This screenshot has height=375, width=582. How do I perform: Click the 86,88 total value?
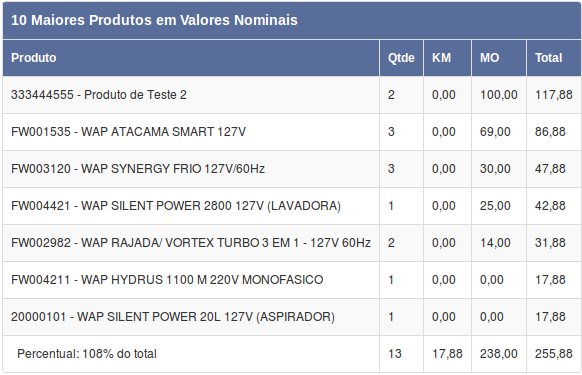[550, 132]
